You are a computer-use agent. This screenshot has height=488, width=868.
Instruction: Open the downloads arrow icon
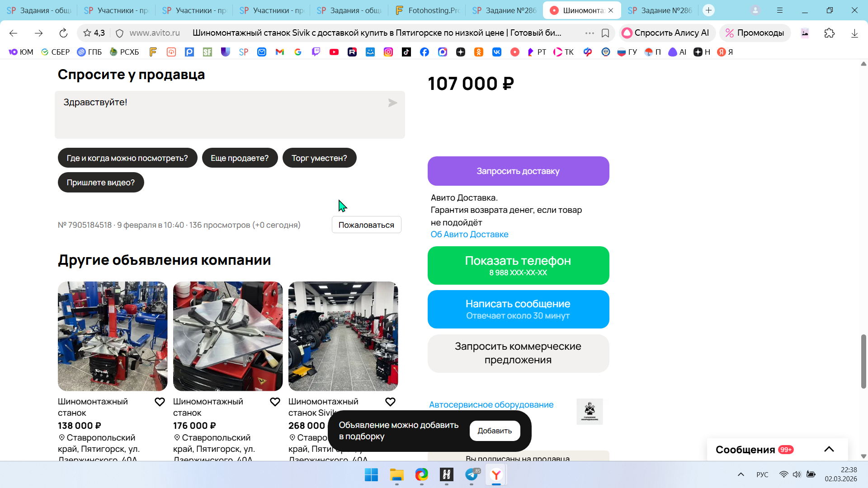click(854, 33)
